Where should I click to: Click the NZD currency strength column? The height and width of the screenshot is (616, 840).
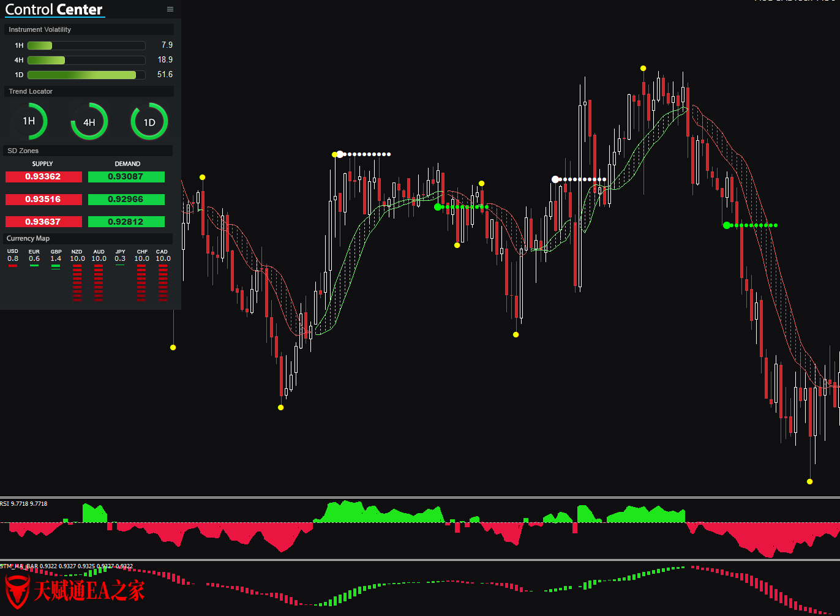tap(77, 276)
